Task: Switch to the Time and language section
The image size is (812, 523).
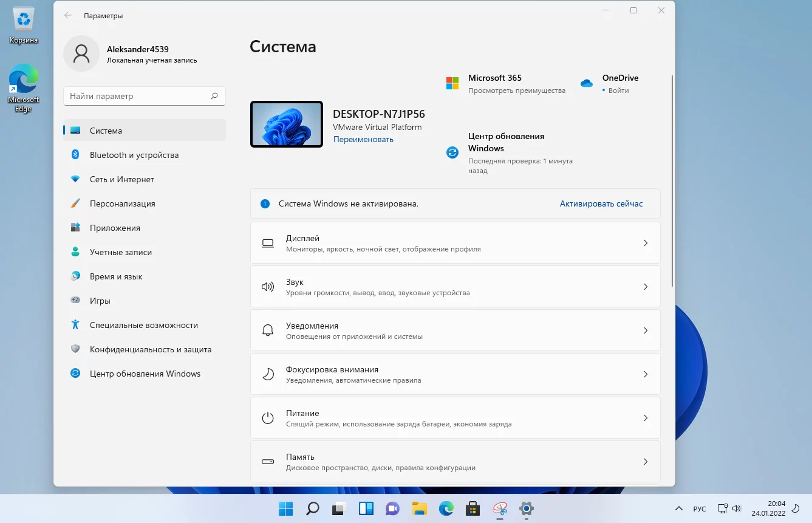Action: (x=116, y=276)
